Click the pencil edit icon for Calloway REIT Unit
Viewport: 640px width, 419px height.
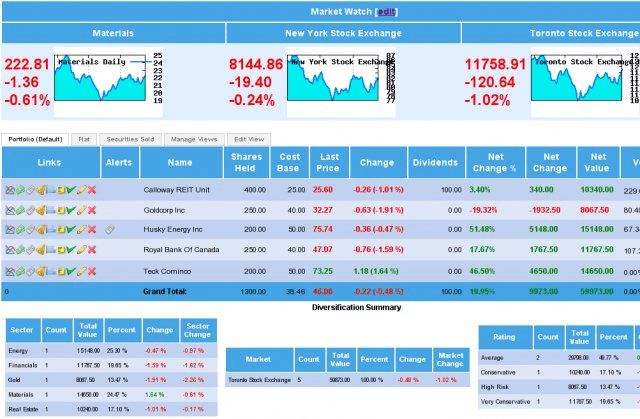[x=82, y=190]
